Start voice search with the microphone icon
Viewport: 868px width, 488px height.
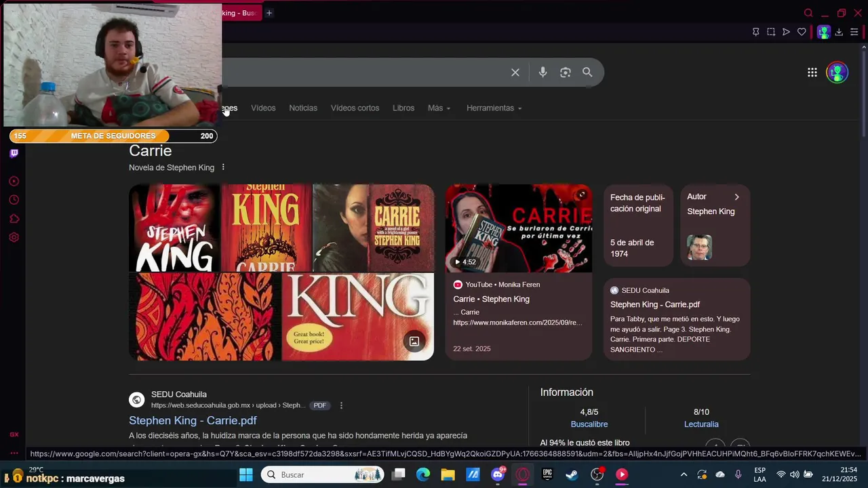click(542, 73)
